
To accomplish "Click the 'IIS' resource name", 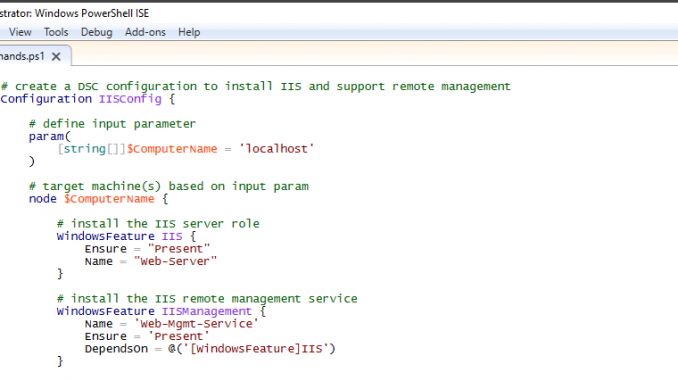I will [172, 236].
